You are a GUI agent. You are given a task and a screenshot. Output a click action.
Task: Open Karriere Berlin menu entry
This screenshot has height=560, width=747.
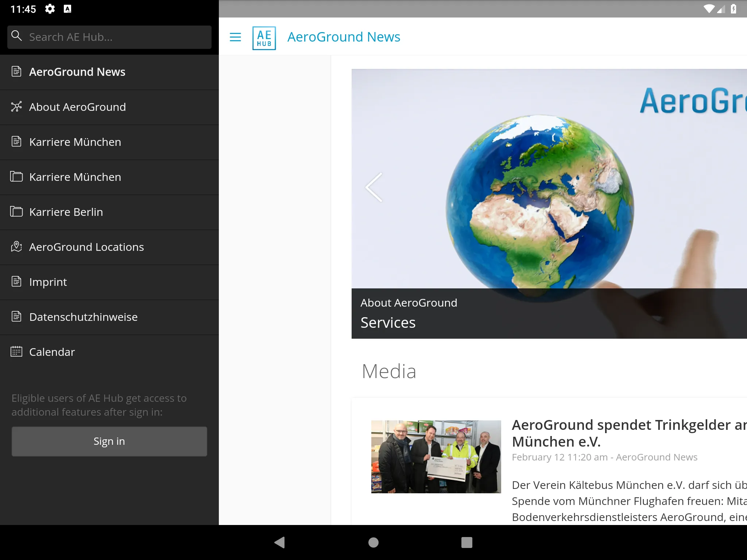(109, 212)
